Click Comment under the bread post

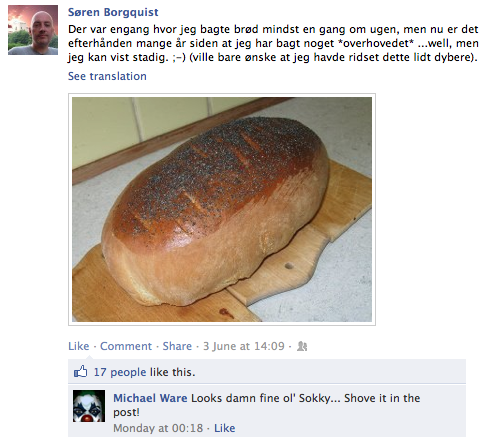pyautogui.click(x=126, y=346)
